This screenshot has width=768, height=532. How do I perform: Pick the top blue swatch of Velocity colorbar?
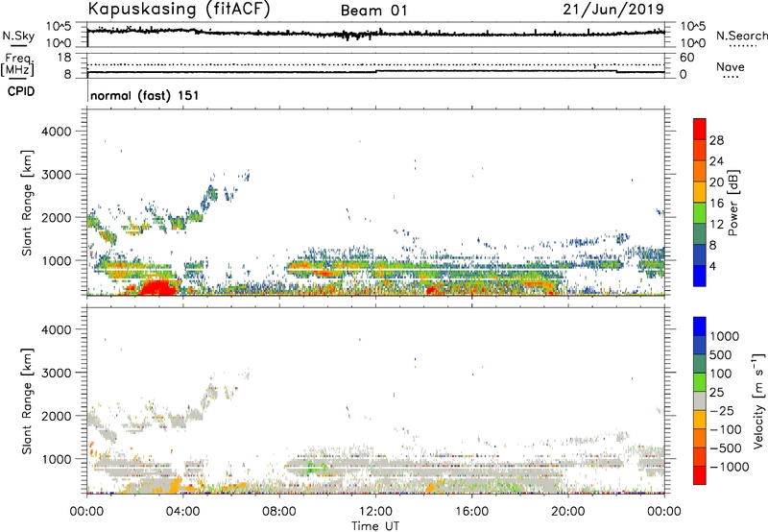pos(700,326)
